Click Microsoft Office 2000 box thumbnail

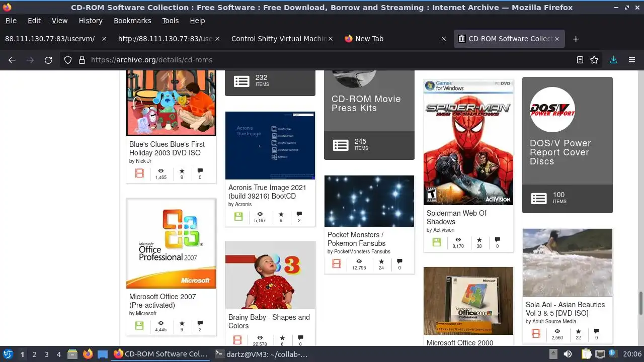coord(468,301)
